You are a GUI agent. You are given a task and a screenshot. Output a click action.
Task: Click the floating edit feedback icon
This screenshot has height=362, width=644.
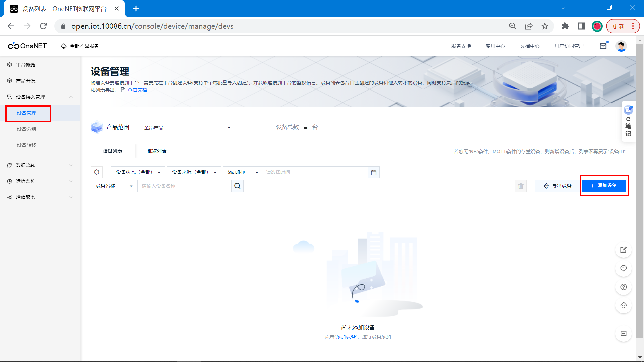(x=624, y=250)
